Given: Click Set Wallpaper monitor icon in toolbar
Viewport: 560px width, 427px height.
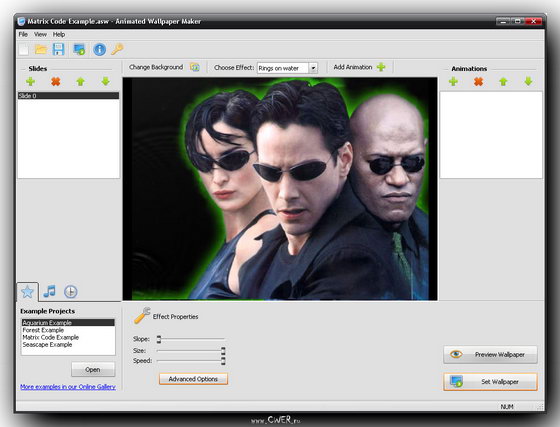Looking at the screenshot, I should (79, 49).
